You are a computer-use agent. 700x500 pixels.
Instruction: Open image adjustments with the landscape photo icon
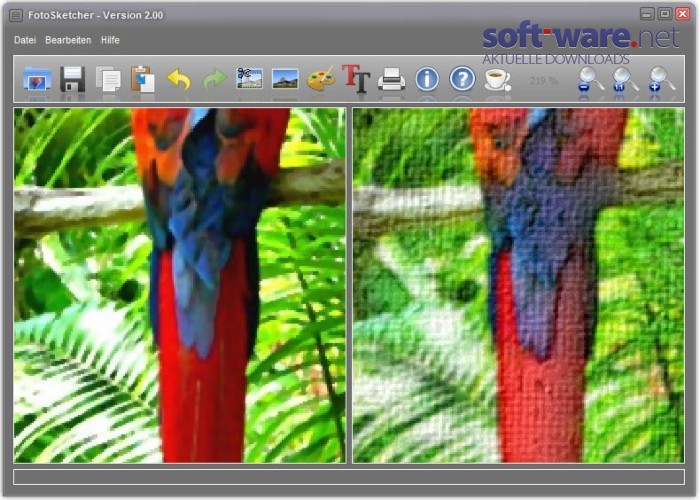285,79
